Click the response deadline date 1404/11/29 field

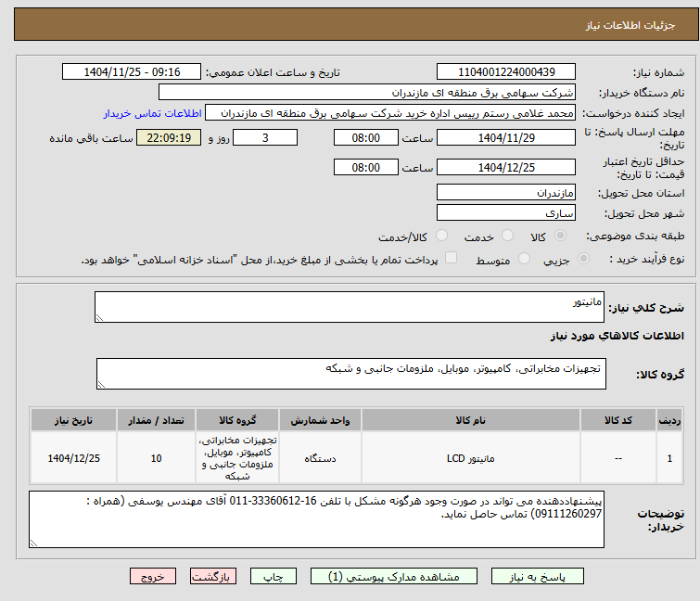(x=506, y=137)
